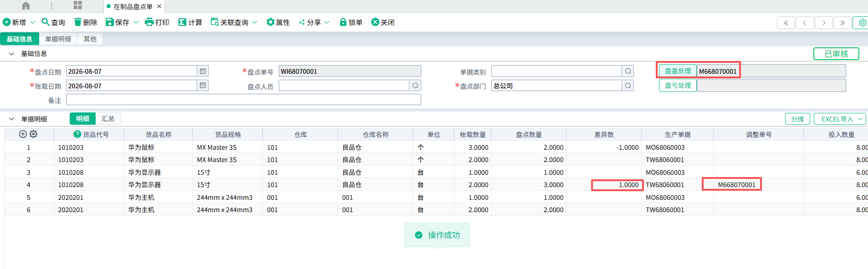Close the 在制品盘点单 tab
The height and width of the screenshot is (269, 868).
159,6
